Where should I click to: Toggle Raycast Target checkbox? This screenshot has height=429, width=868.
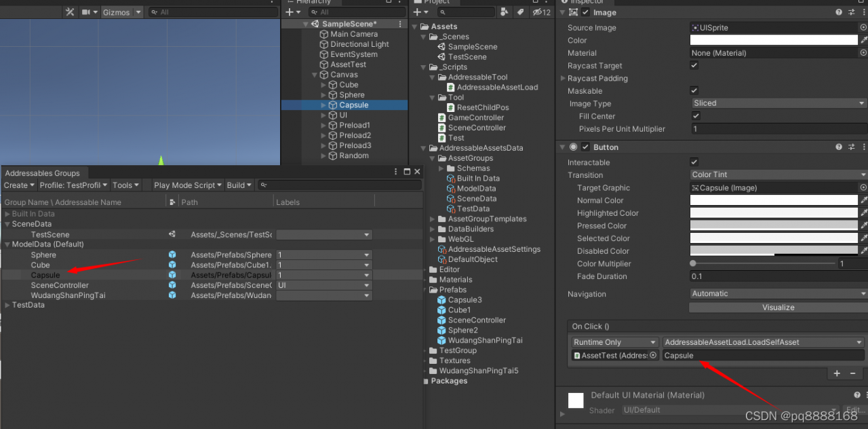pyautogui.click(x=694, y=65)
